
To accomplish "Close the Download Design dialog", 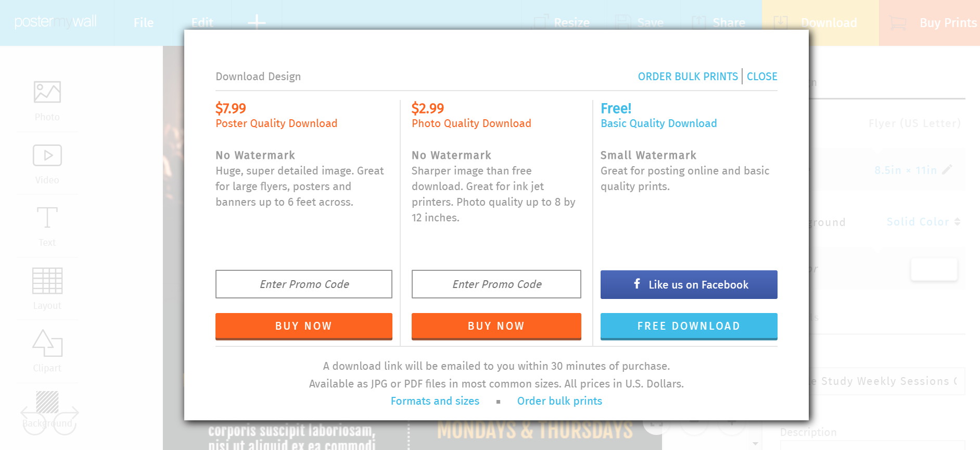I will (x=762, y=77).
